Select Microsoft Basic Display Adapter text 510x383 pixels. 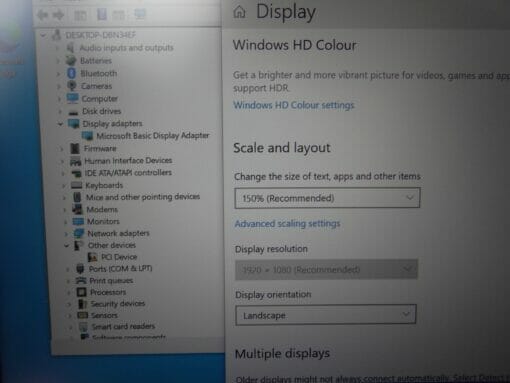click(153, 136)
